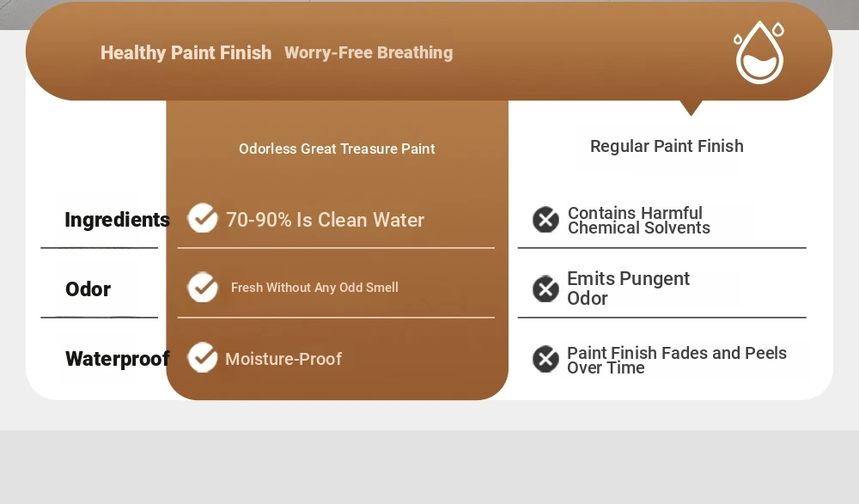Click the water droplet icon in banner
The image size is (859, 504).
758,52
